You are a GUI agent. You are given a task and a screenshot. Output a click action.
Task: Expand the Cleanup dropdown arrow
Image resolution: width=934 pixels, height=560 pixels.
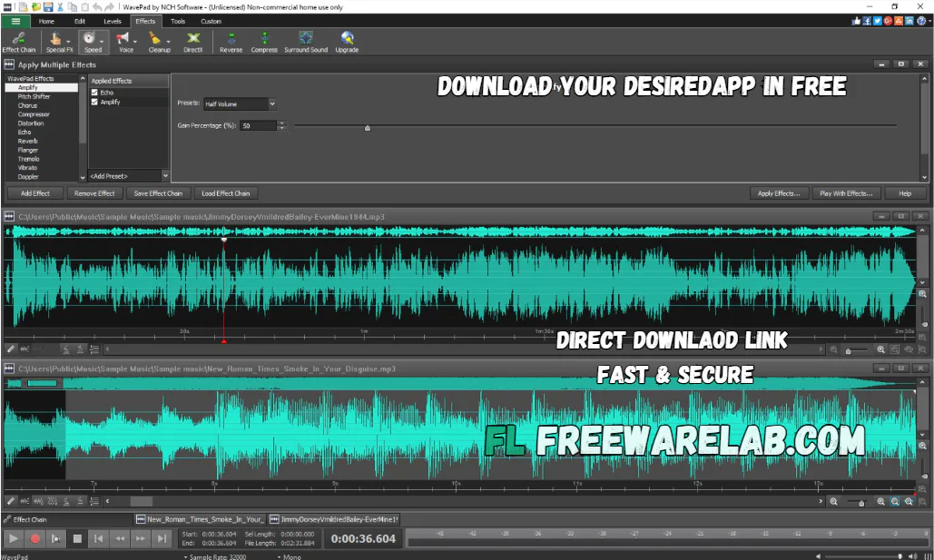[x=169, y=43]
